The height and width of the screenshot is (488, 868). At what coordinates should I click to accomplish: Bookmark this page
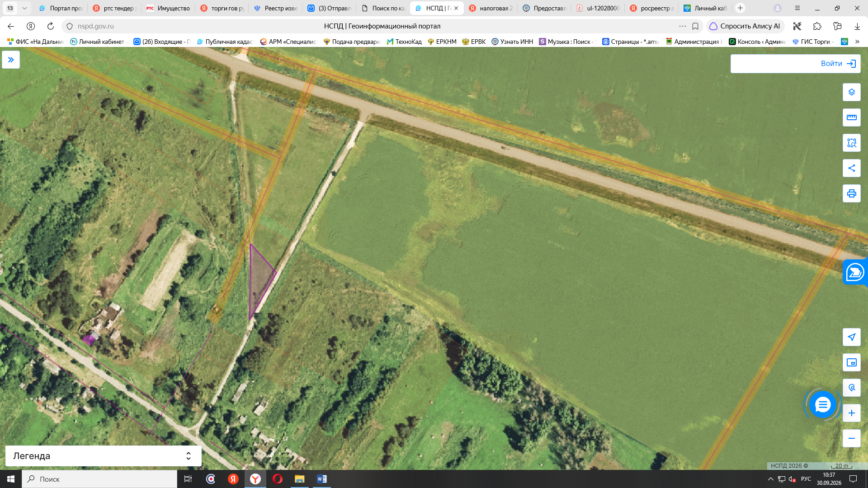pyautogui.click(x=695, y=26)
